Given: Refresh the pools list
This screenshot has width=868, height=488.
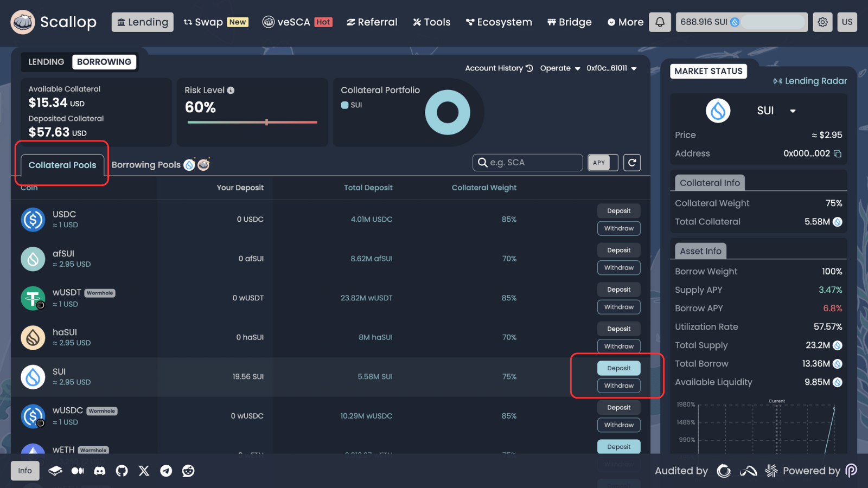Looking at the screenshot, I should (x=632, y=163).
